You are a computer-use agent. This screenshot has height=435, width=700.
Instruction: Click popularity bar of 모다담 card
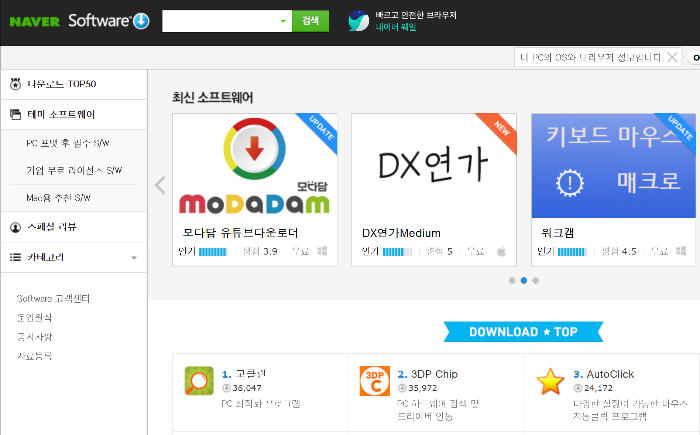tap(213, 252)
